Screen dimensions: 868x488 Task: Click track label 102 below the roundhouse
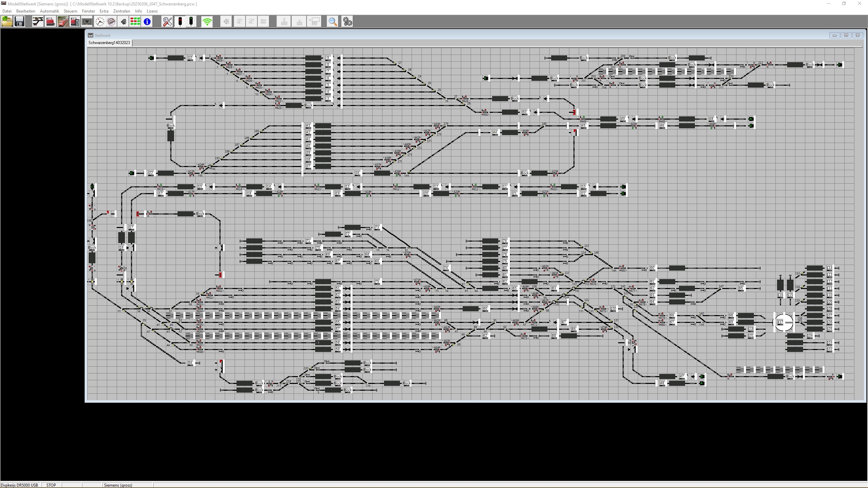point(829,349)
